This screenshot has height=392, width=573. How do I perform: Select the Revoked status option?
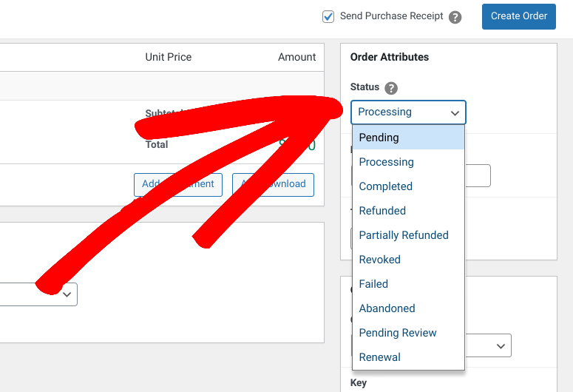[408, 260]
